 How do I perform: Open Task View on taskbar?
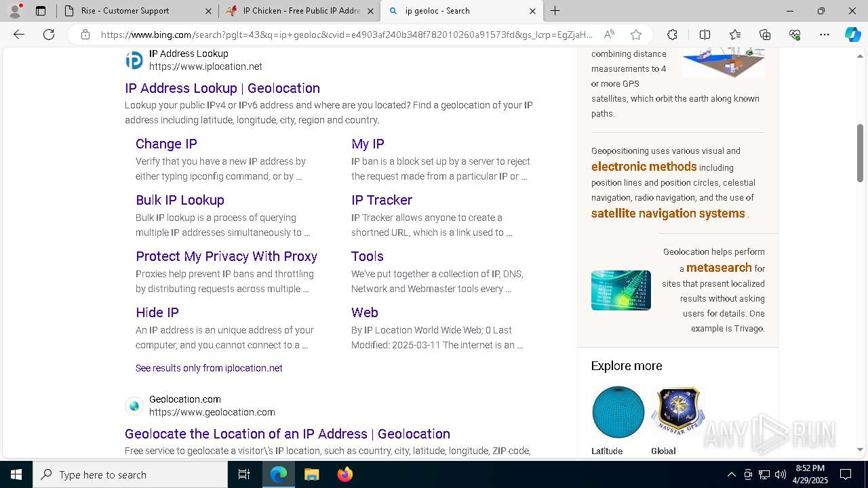tap(244, 474)
